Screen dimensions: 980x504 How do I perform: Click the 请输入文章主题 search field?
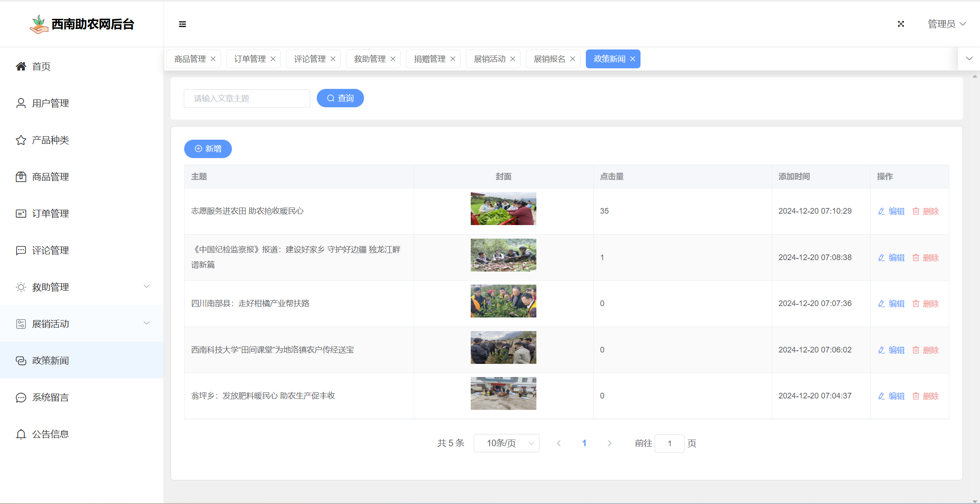247,99
